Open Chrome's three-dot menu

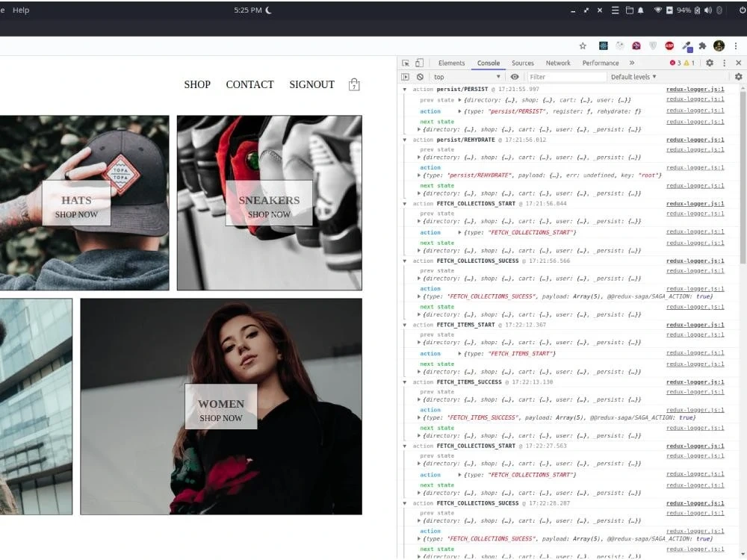tap(736, 46)
